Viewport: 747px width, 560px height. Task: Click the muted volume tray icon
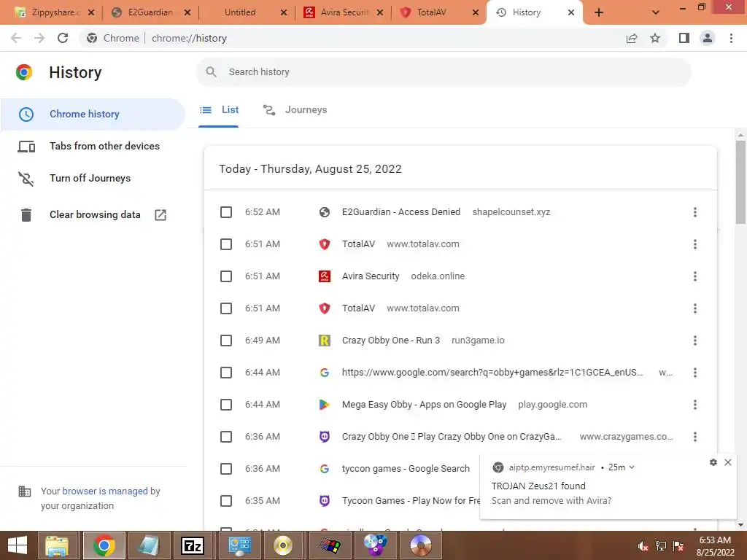(x=643, y=546)
